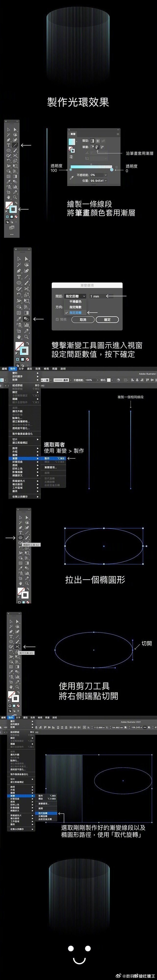Choose the Linear gradient type in 漸層 panel
157x980 pixels.
pyautogui.click(x=92, y=141)
